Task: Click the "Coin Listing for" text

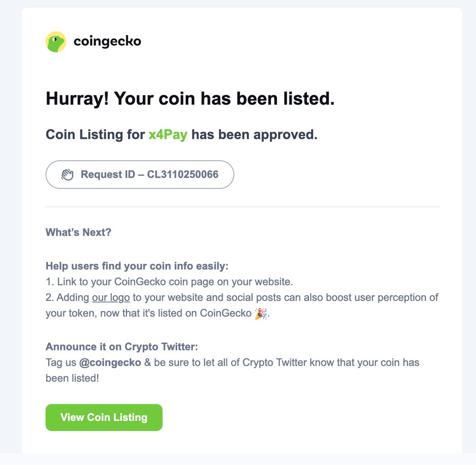Action: pos(95,135)
